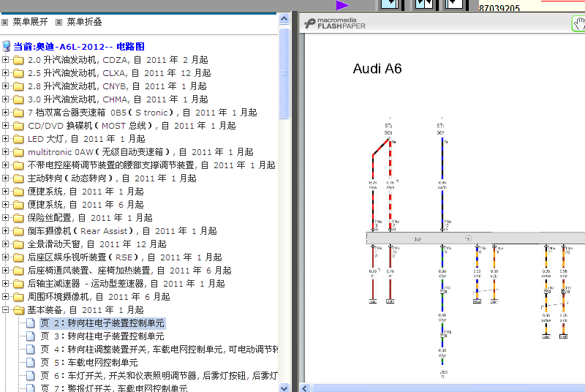The image size is (585, 392).
Task: Click the Macromedia FlashPaper logo
Action: coord(335,23)
